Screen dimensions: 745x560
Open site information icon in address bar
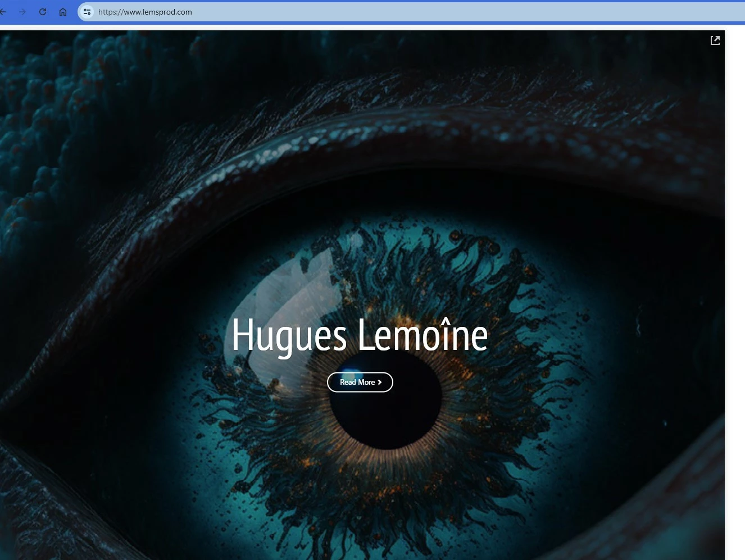pyautogui.click(x=87, y=12)
